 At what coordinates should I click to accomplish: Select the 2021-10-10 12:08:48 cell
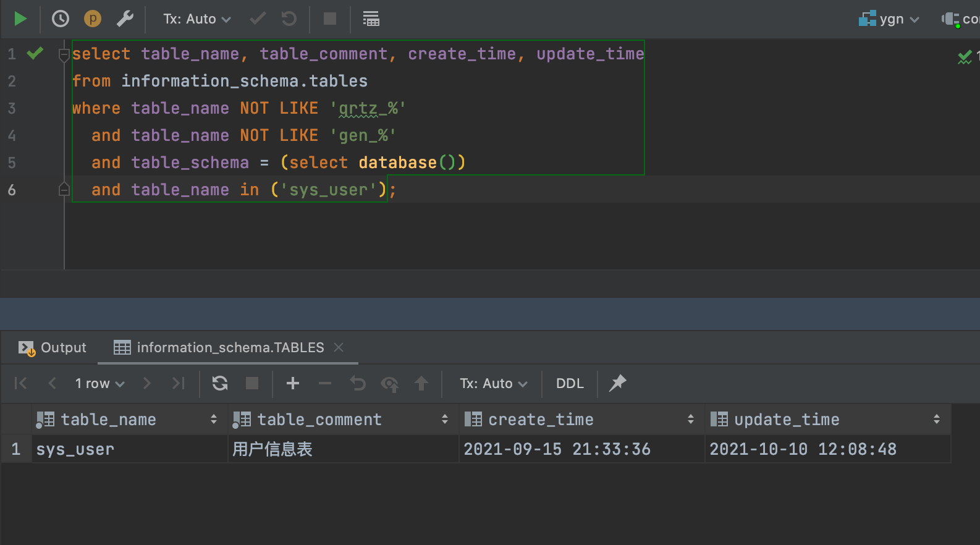[827, 449]
